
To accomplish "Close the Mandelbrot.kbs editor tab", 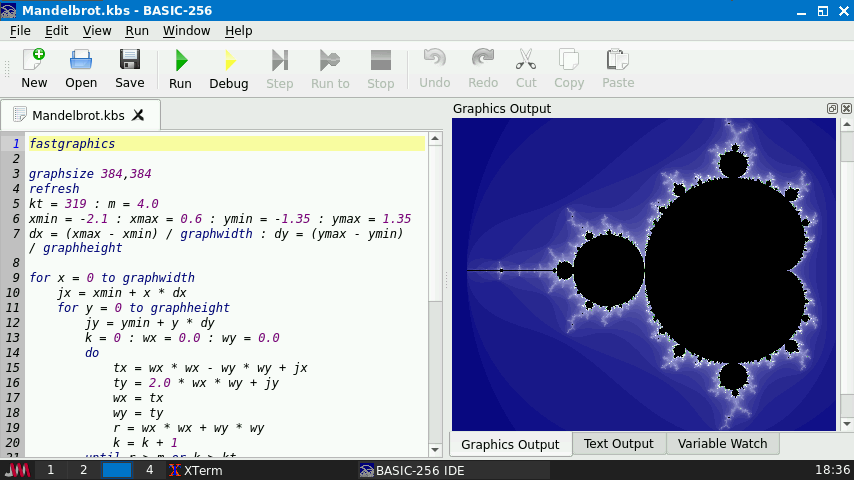I will click(x=138, y=115).
